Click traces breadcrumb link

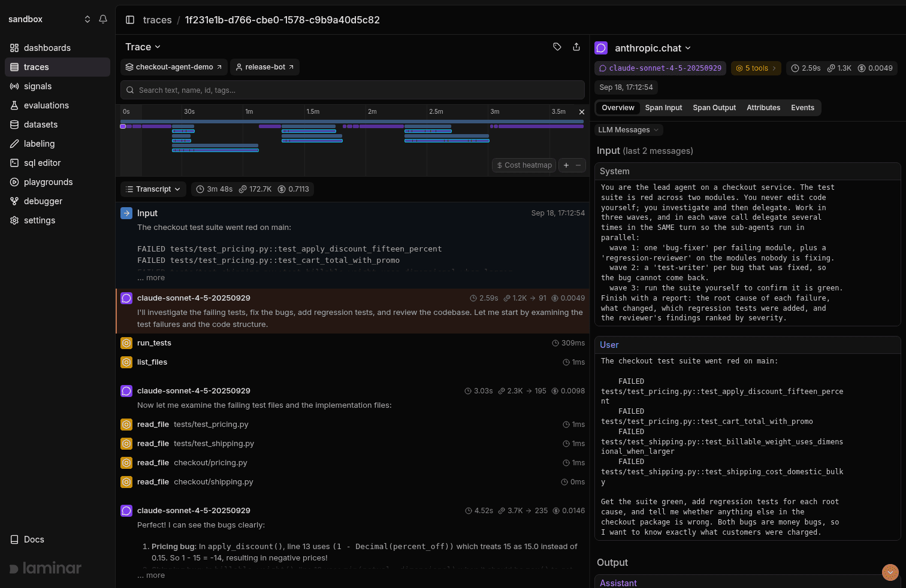[158, 20]
